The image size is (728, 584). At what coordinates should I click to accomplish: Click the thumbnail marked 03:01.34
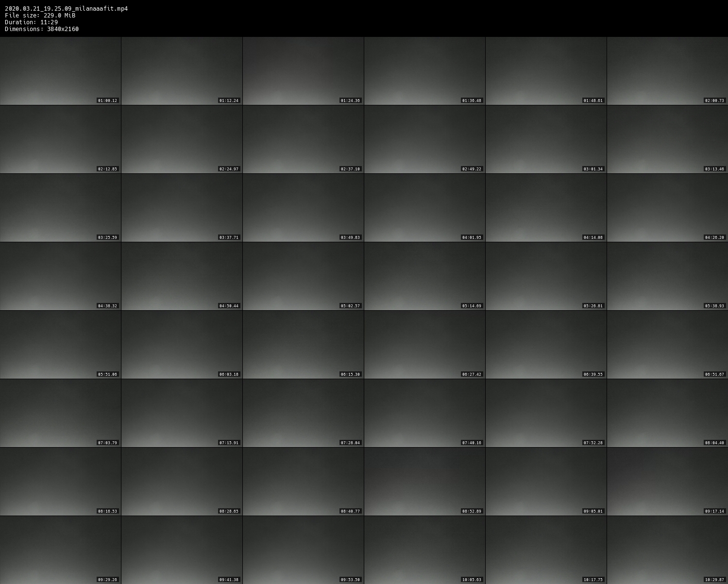coord(546,139)
